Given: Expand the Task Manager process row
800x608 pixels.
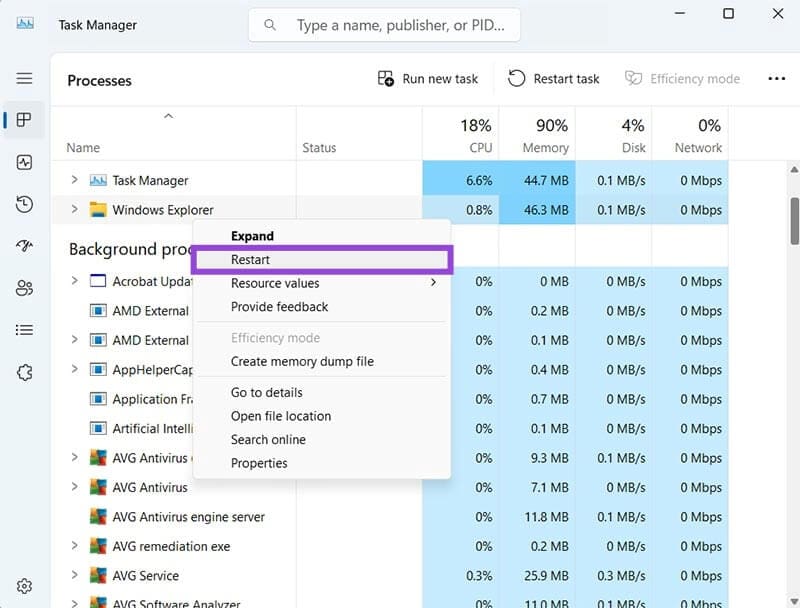Looking at the screenshot, I should click(x=74, y=180).
